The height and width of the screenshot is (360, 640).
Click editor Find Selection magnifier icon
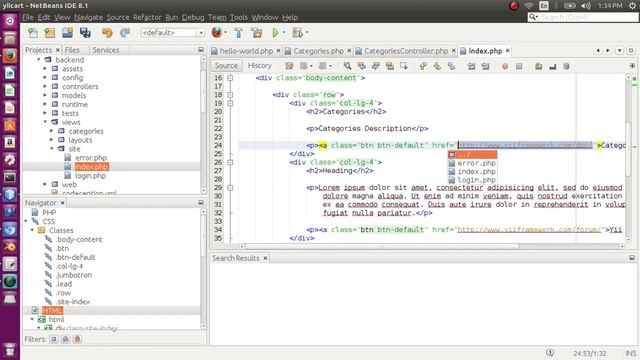(347, 66)
